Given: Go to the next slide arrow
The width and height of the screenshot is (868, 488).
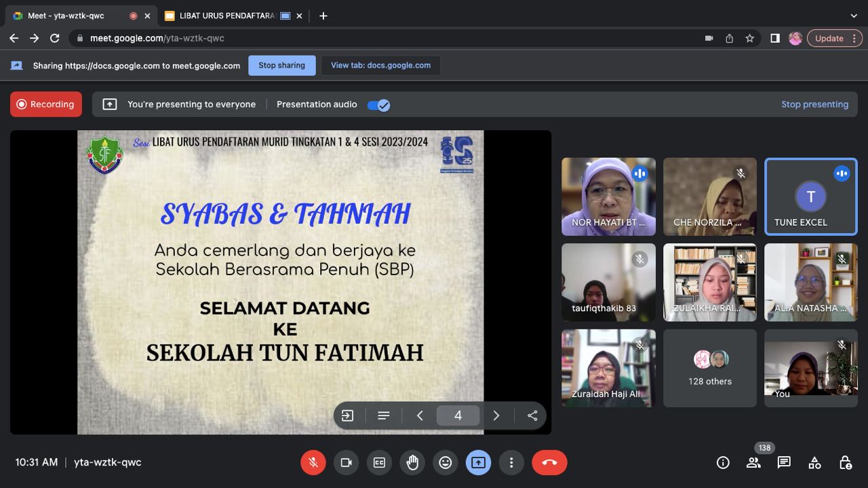Looking at the screenshot, I should 496,415.
